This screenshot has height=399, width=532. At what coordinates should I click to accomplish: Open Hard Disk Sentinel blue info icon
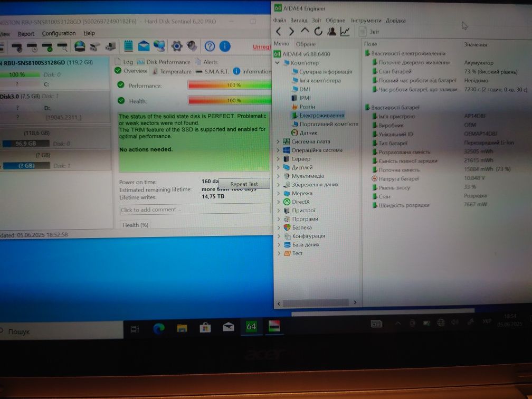click(225, 46)
